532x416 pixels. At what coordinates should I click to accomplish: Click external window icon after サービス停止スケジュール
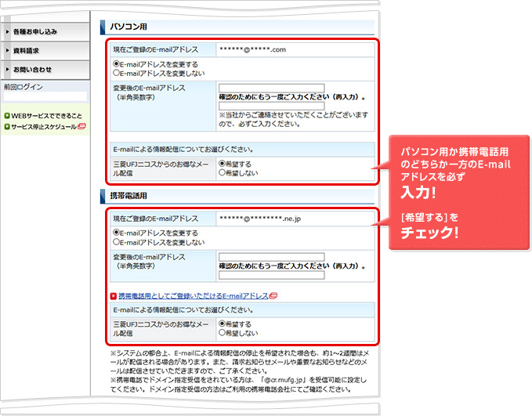coord(81,127)
